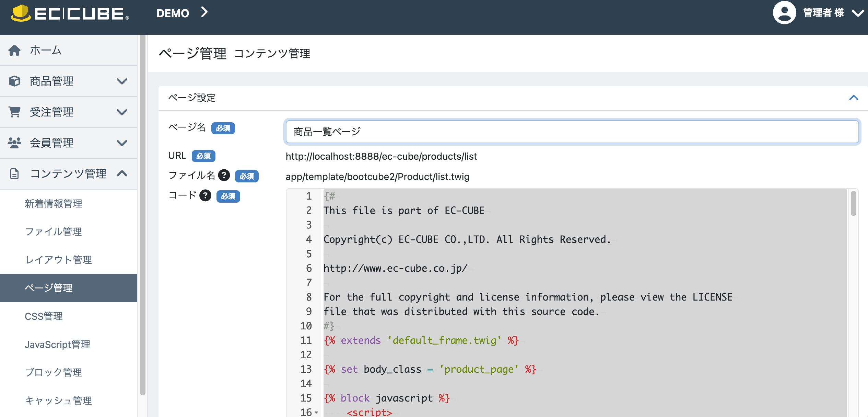Click the sidebar vertical scrollbar
The image size is (868, 417).
[x=142, y=215]
